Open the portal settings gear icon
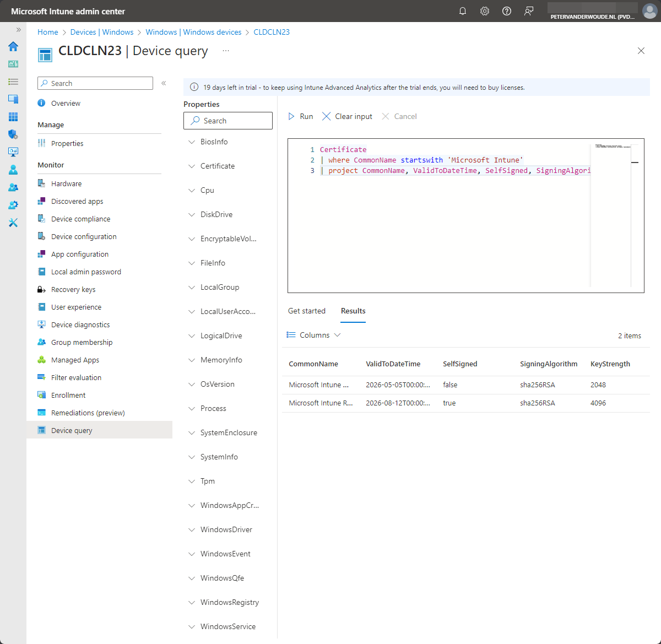This screenshot has width=661, height=644. click(x=485, y=10)
